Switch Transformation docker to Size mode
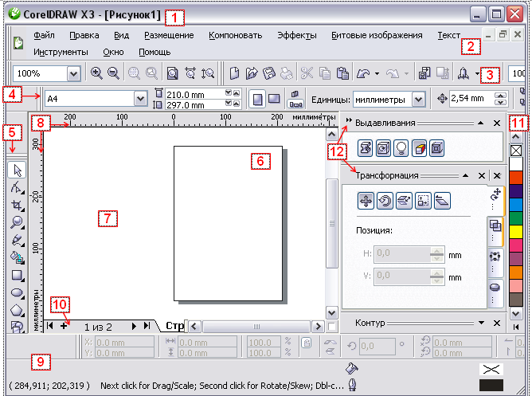Viewport: 532px width, 396px height. point(423,201)
